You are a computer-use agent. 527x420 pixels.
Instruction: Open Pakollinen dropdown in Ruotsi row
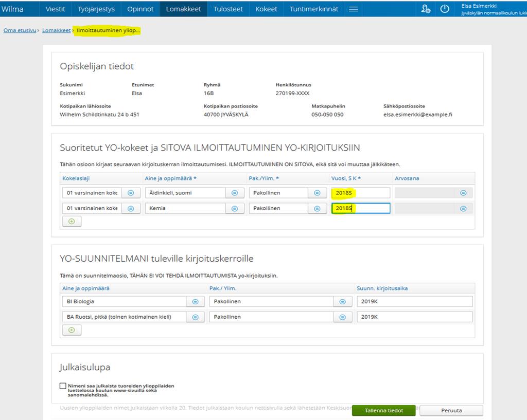pos(342,317)
